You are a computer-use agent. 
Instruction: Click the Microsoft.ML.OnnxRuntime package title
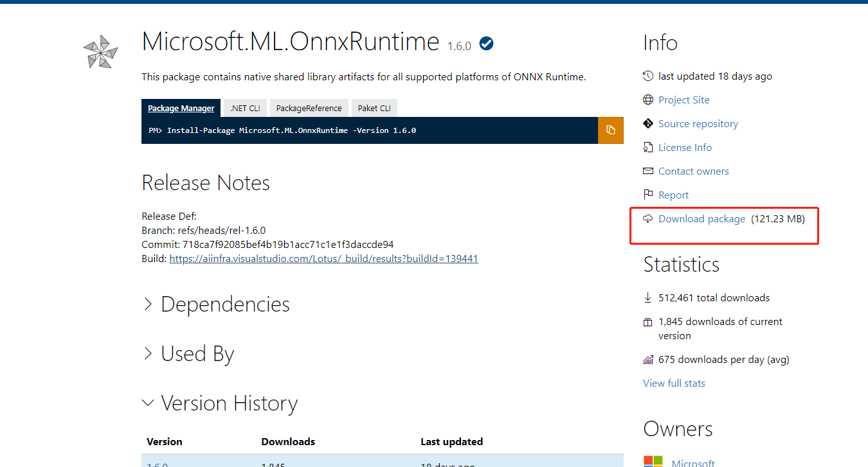[x=291, y=42]
